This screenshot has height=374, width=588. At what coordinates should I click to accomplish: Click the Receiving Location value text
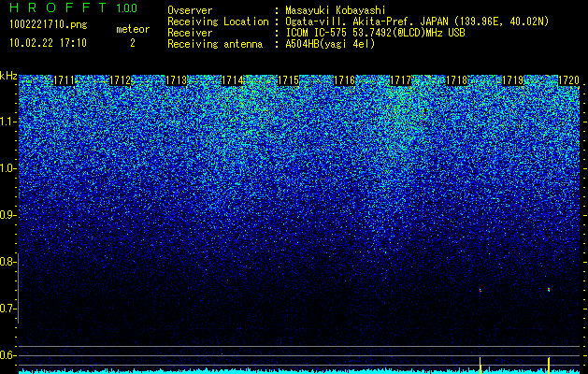[417, 22]
